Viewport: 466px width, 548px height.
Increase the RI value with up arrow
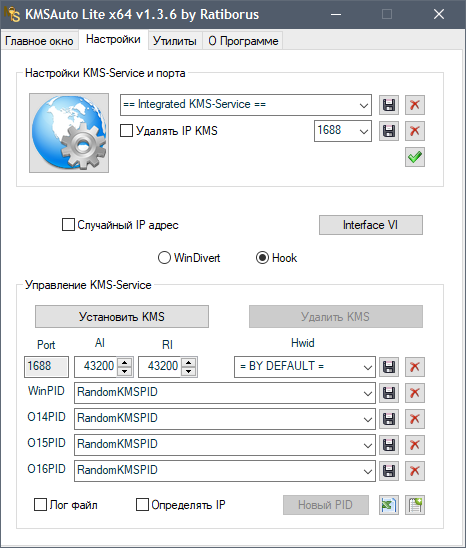(189, 362)
